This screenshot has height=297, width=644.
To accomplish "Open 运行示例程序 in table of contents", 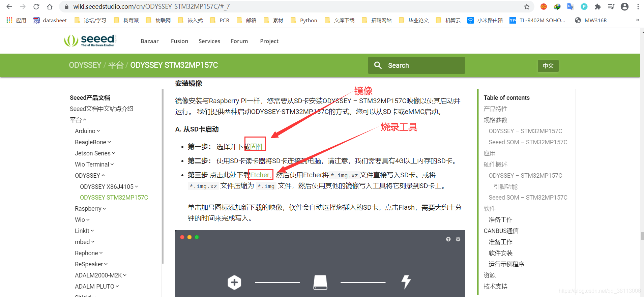I will pos(506,264).
